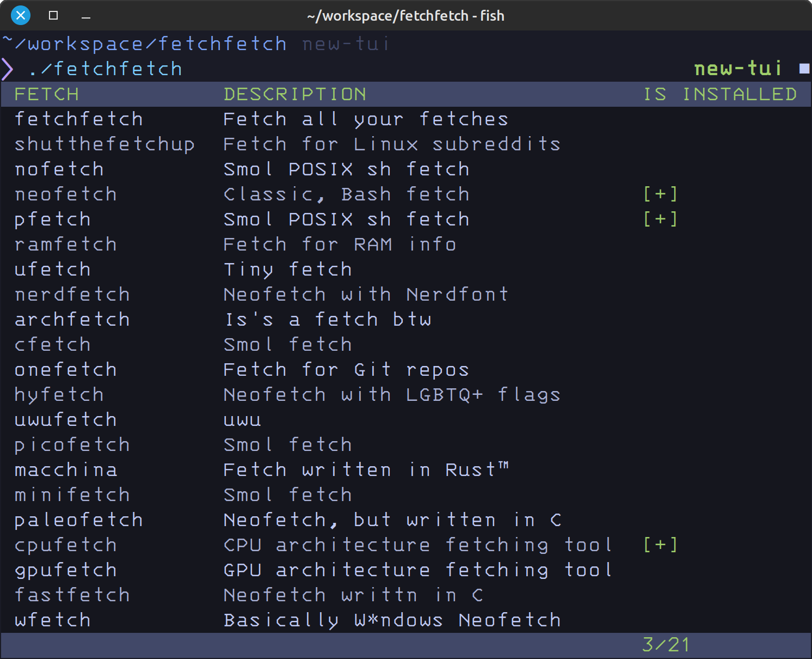Select the onefetch entry

point(66,370)
